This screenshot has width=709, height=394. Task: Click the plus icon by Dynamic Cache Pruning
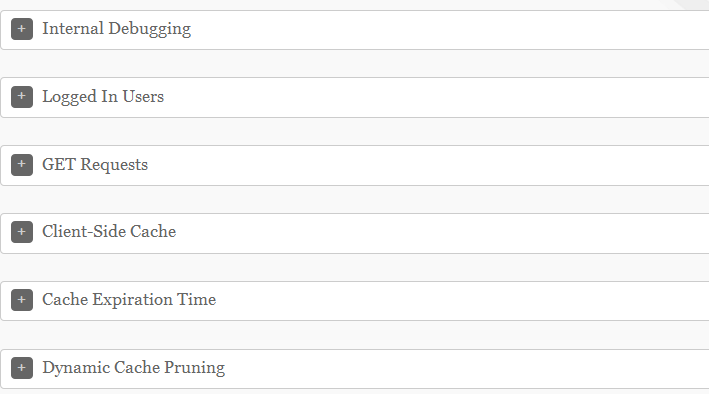point(22,368)
